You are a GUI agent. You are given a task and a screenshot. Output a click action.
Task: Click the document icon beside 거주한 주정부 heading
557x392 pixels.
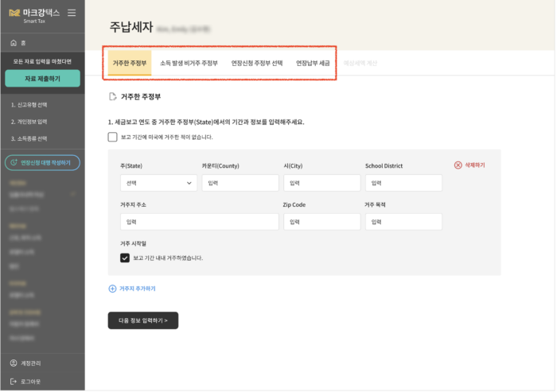[x=112, y=97]
